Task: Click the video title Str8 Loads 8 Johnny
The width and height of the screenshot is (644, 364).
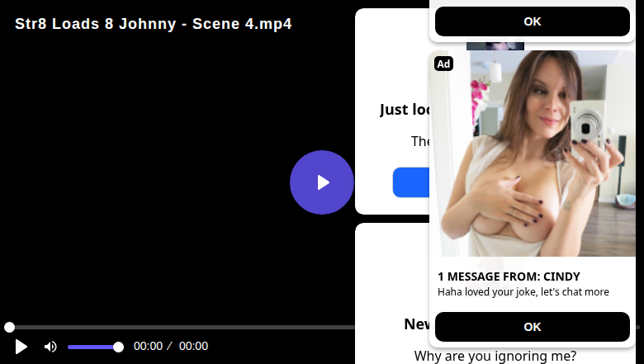Action: pyautogui.click(x=153, y=24)
